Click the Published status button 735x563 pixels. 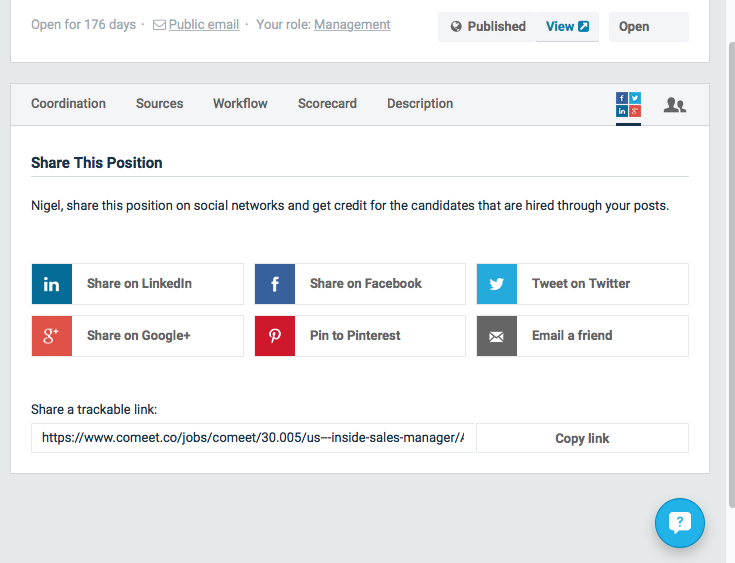point(488,27)
